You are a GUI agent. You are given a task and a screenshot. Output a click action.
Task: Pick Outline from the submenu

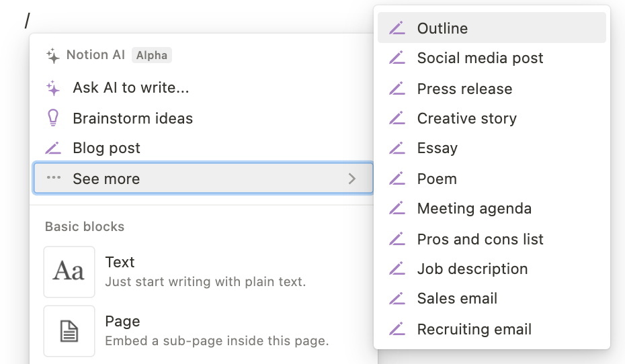tap(491, 28)
